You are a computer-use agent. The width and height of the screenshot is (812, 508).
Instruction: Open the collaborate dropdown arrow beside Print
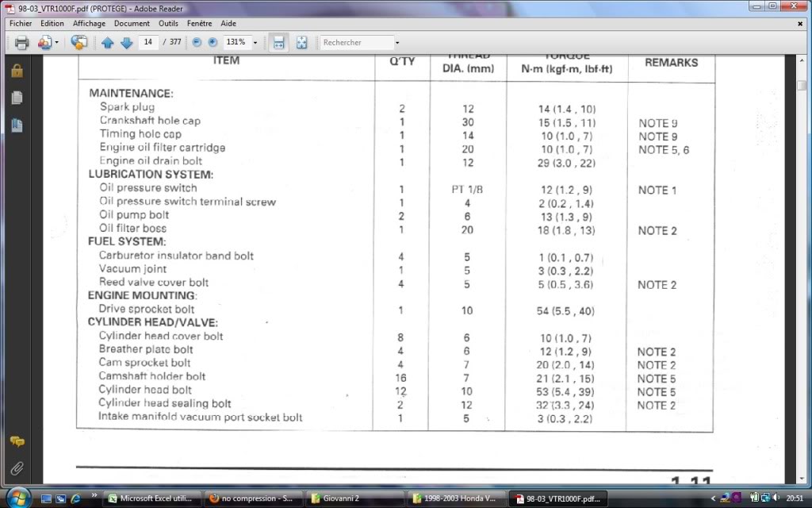[x=57, y=43]
